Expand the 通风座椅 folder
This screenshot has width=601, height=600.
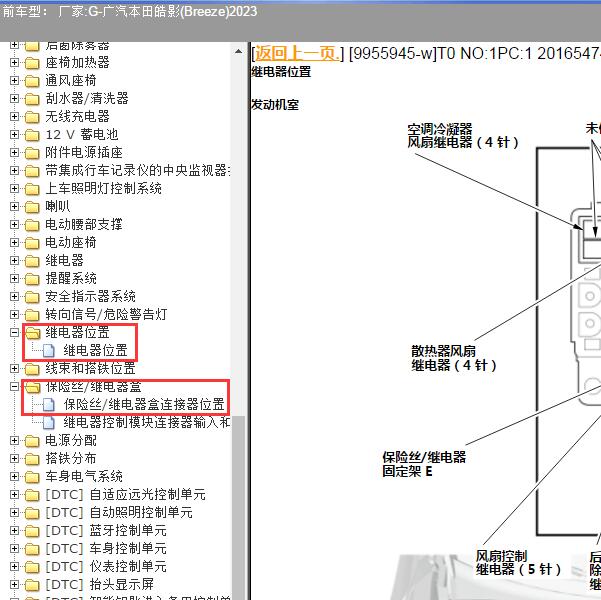[x=15, y=81]
